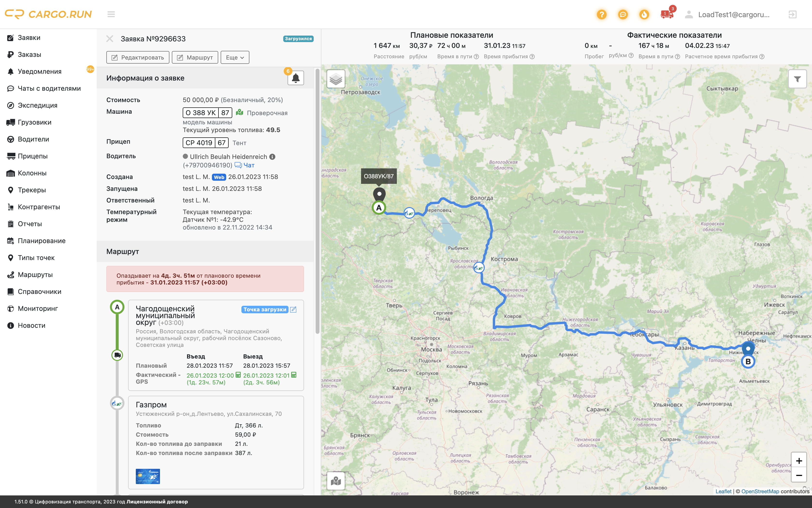The image size is (812, 508).
Task: Click the Gazprom fuel card thumbnail
Action: (148, 476)
